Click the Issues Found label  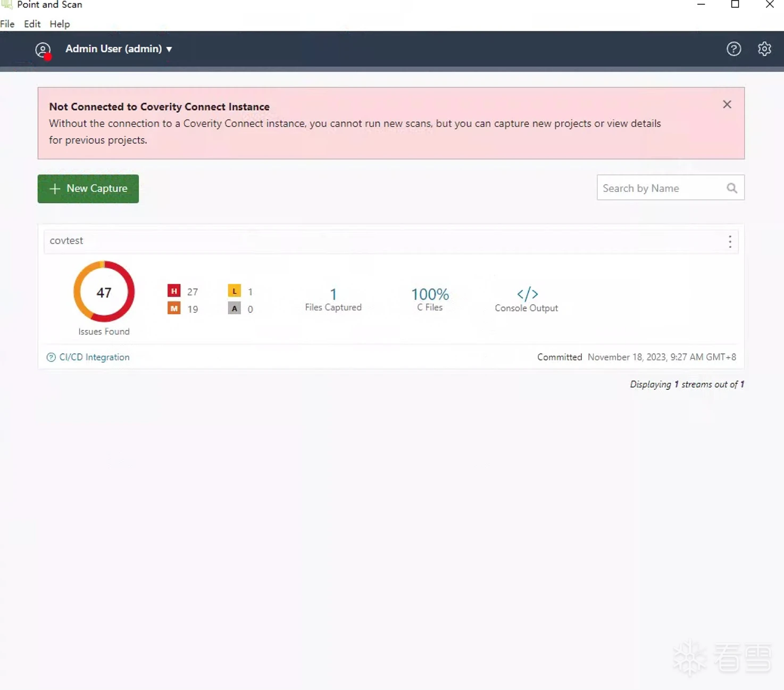click(x=104, y=332)
